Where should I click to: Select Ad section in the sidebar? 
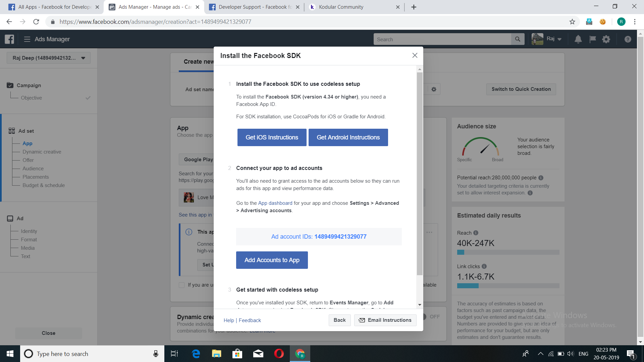[20, 219]
